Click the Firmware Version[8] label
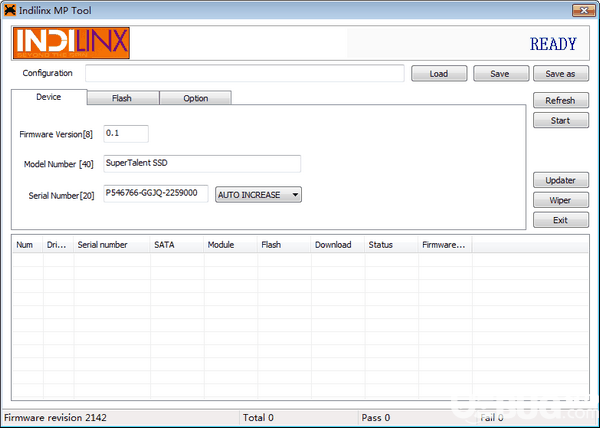Viewport: 600px width, 428px height. click(56, 134)
